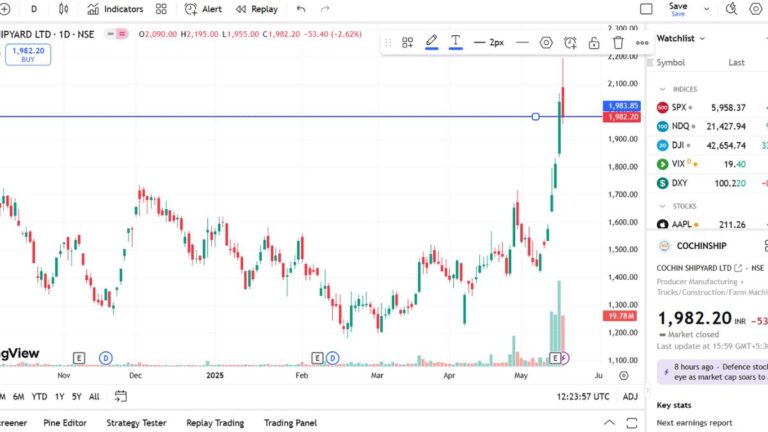Screen dimensions: 768x432
Task: Collapse the STOCKS section
Action: point(662,206)
